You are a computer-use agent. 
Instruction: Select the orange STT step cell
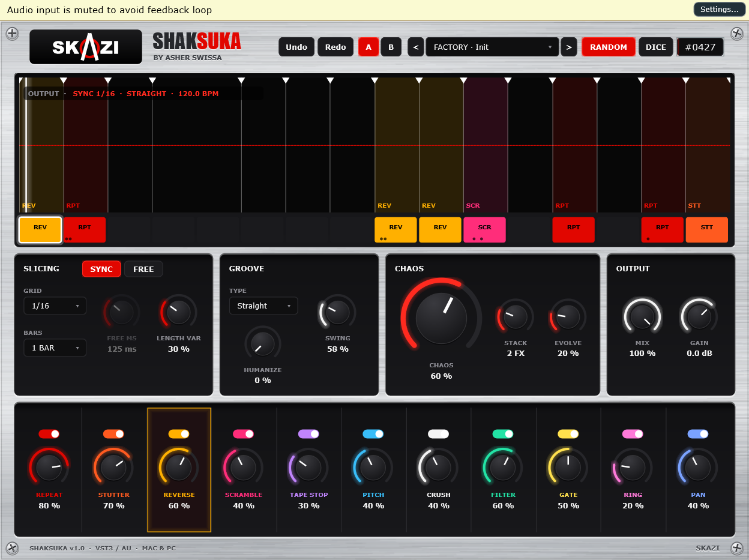[706, 230]
